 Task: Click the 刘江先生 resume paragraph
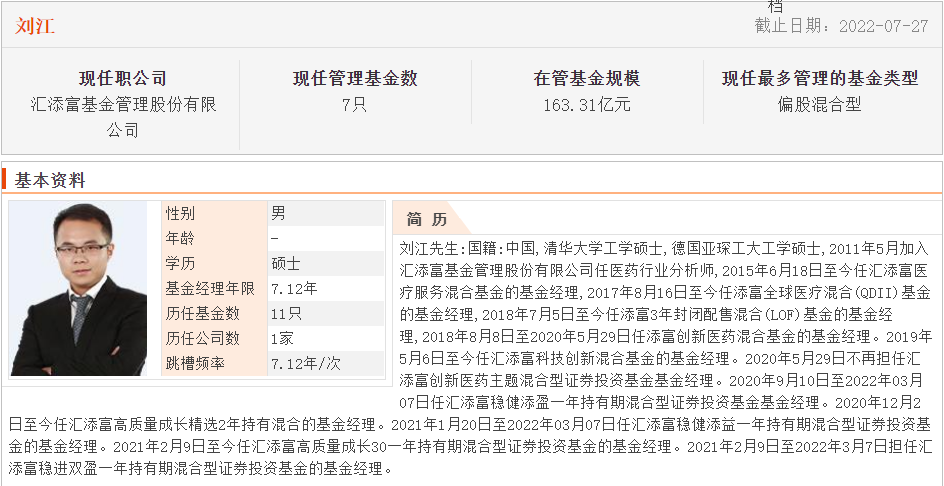tap(471, 357)
